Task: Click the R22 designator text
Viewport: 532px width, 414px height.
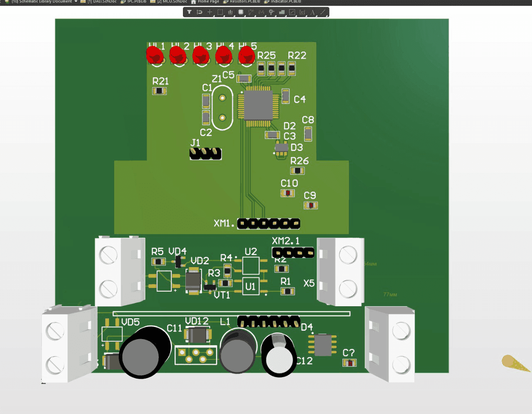Action: (297, 55)
